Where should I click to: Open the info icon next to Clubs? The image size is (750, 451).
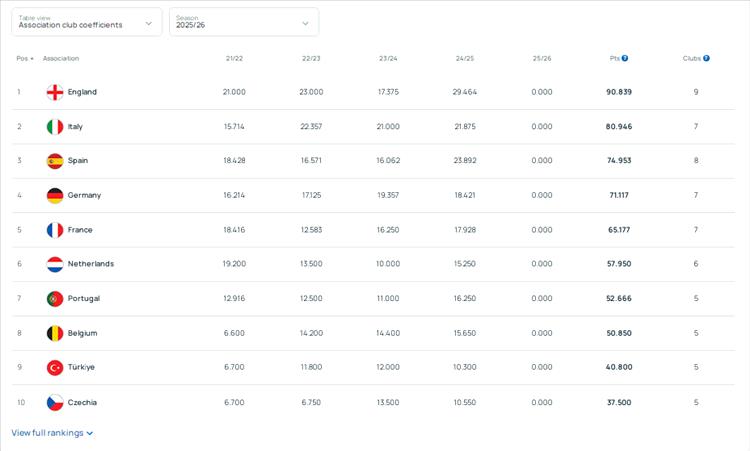(706, 58)
